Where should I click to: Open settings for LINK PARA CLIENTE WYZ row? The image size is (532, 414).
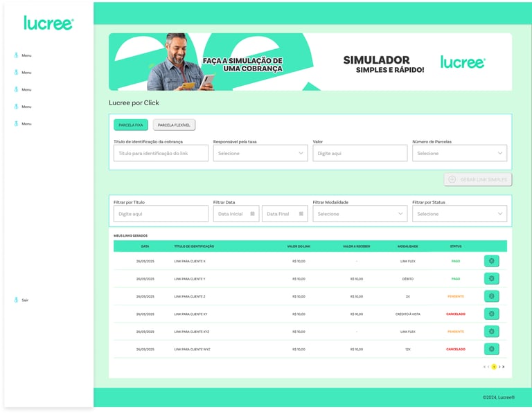491,349
